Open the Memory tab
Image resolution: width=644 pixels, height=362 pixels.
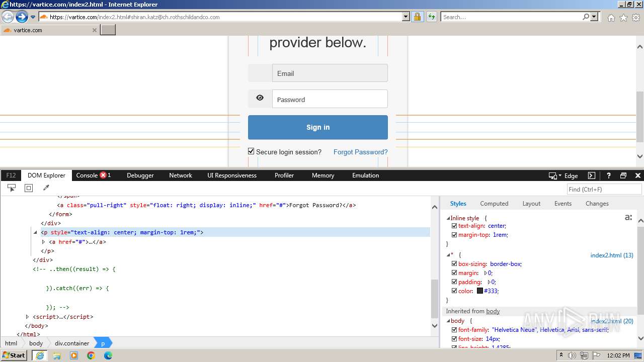tap(323, 175)
